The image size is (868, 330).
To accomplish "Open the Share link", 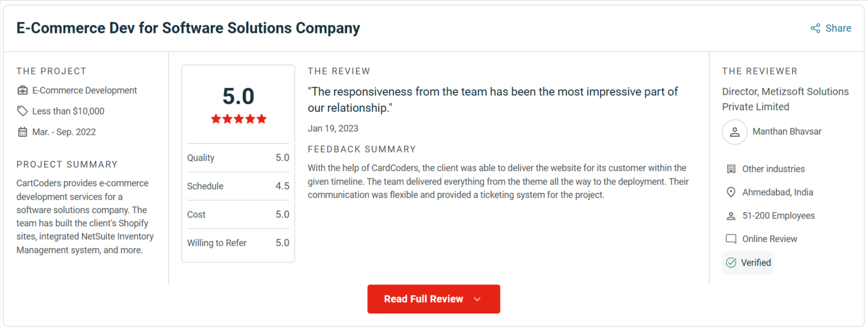I will (x=838, y=28).
